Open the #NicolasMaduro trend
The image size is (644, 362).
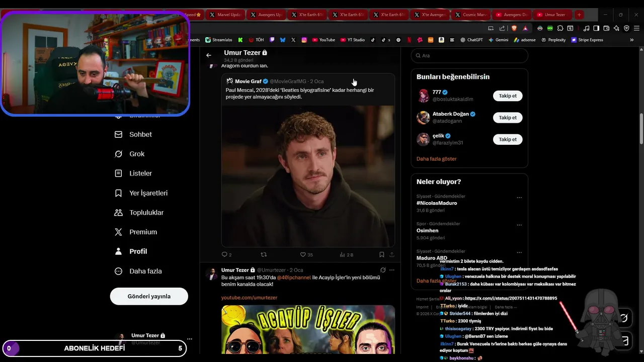pyautogui.click(x=437, y=203)
